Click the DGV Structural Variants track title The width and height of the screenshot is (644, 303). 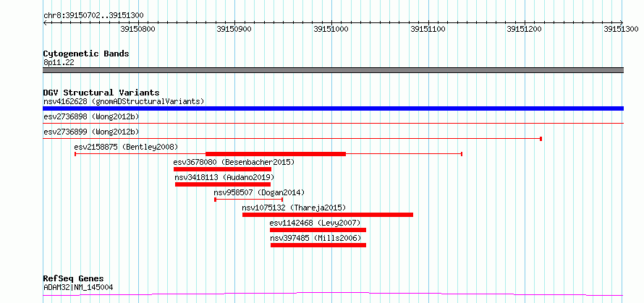101,93
